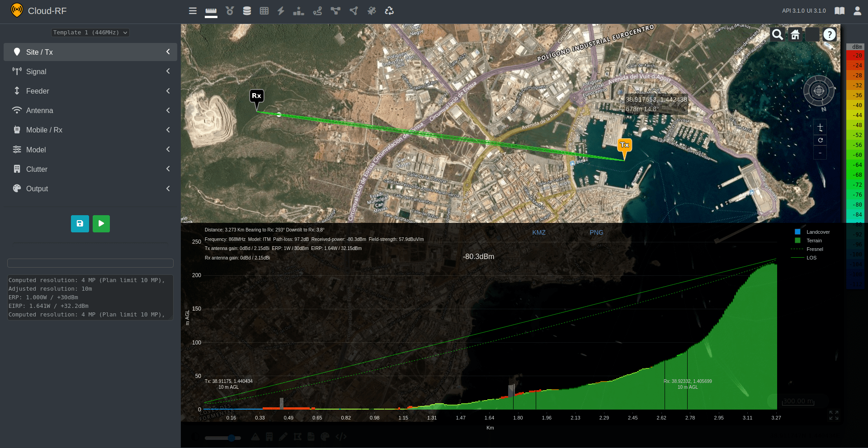Image resolution: width=868 pixels, height=448 pixels.
Task: Open the best site analysis medal tool
Action: tap(230, 11)
